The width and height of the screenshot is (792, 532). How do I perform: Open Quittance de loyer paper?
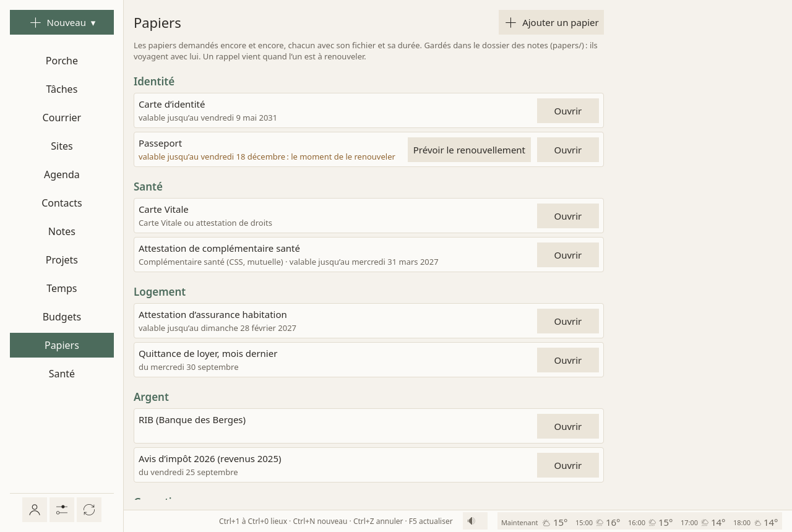[568, 360]
